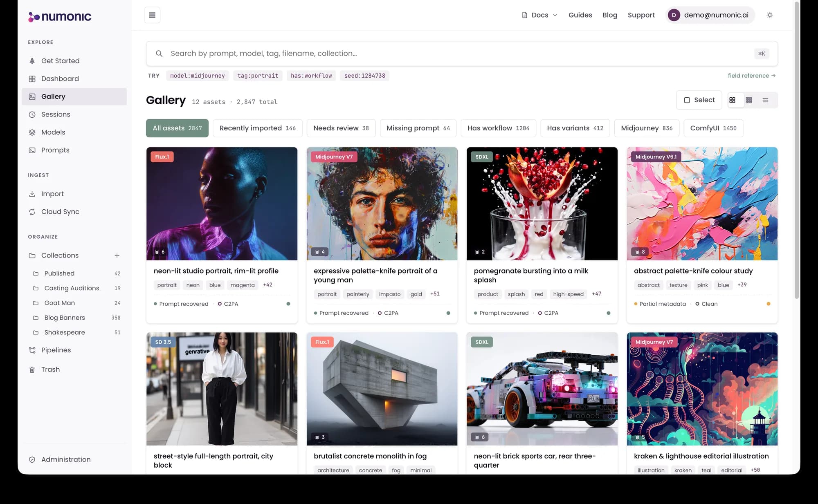
Task: Open the field reference link
Action: pyautogui.click(x=752, y=76)
